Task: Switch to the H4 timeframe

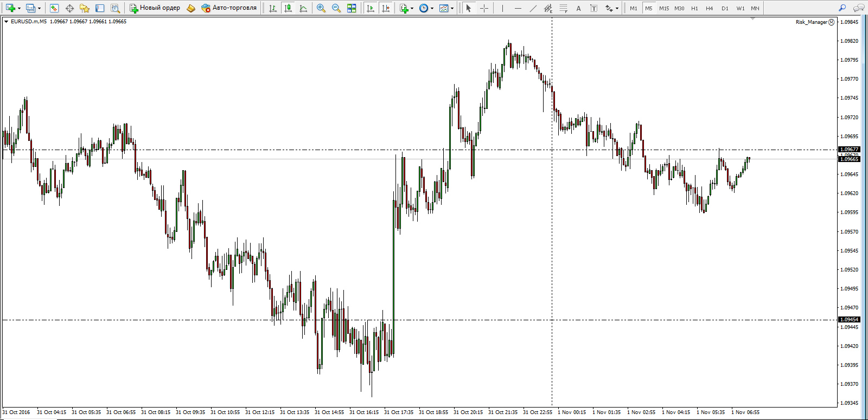Action: 710,8
